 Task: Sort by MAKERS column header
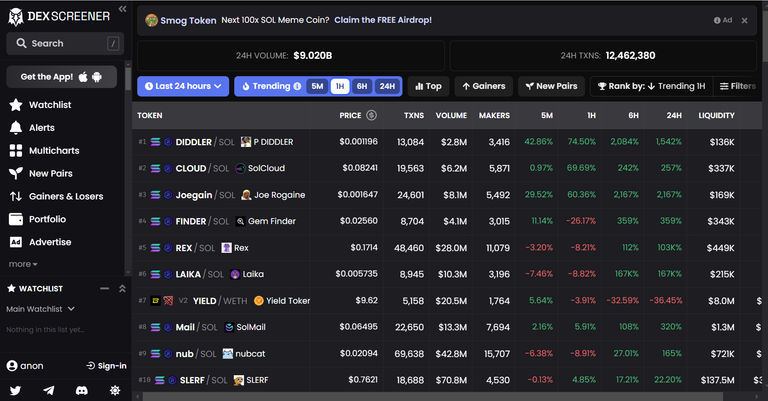[x=494, y=116]
